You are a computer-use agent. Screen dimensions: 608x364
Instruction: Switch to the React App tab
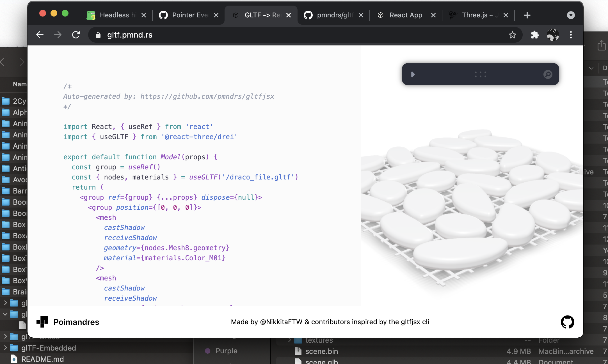click(406, 15)
